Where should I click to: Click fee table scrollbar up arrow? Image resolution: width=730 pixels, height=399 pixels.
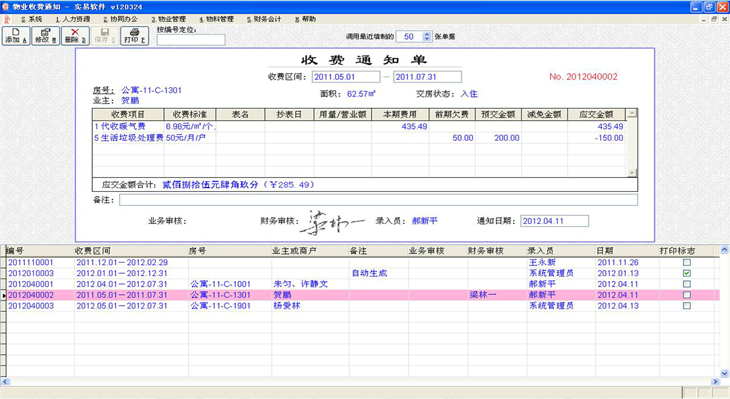point(632,114)
